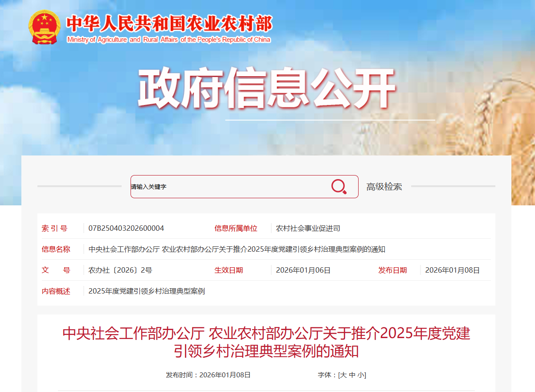Open the 高级检索 advanced search link

pyautogui.click(x=384, y=187)
